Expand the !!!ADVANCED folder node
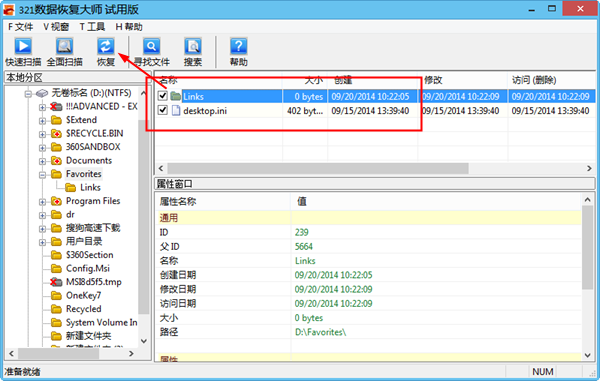 click(42, 107)
